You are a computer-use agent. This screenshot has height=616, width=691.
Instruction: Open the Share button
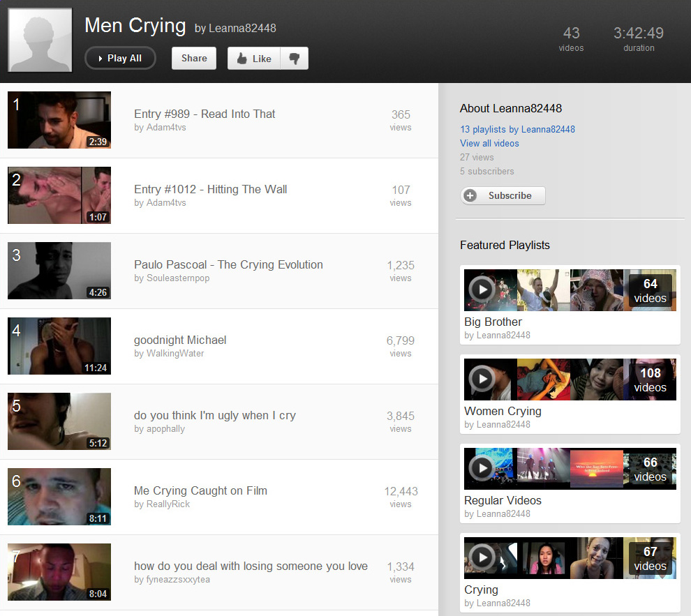coord(194,59)
